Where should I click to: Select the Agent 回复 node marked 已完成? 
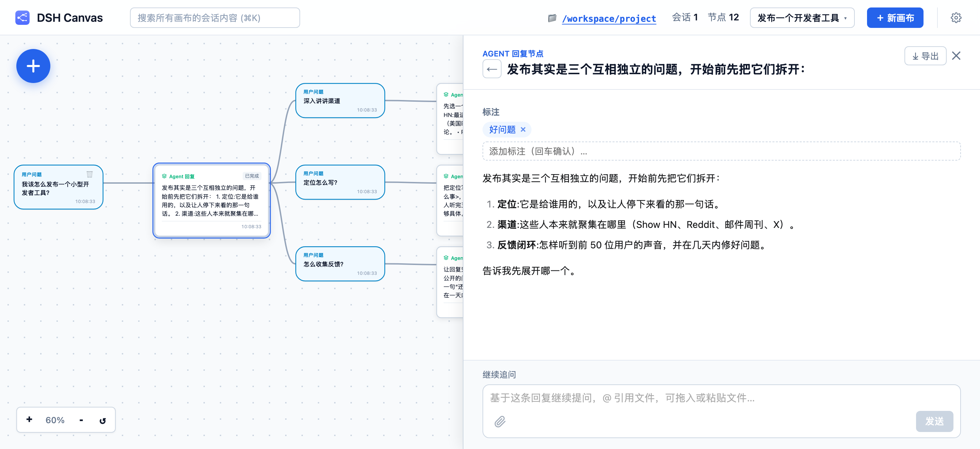[212, 201]
